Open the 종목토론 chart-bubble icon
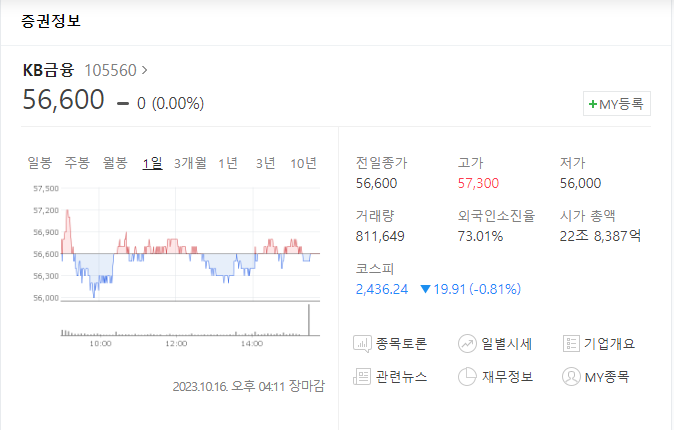The width and height of the screenshot is (674, 430). point(362,344)
